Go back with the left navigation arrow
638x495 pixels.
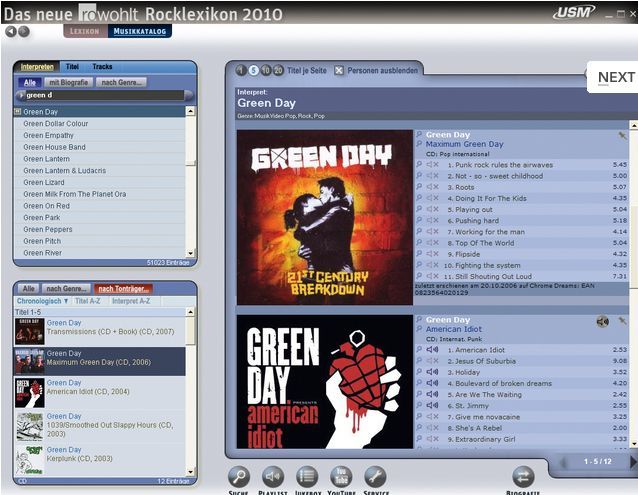(x=11, y=31)
